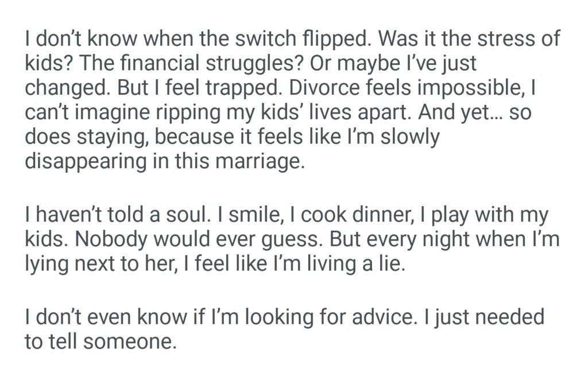Click the sentence "I haven't told a soul"

[111, 216]
